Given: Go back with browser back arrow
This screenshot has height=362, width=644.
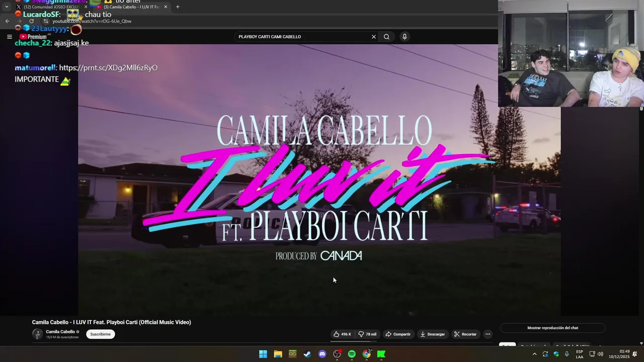Looking at the screenshot, I should pyautogui.click(x=7, y=21).
